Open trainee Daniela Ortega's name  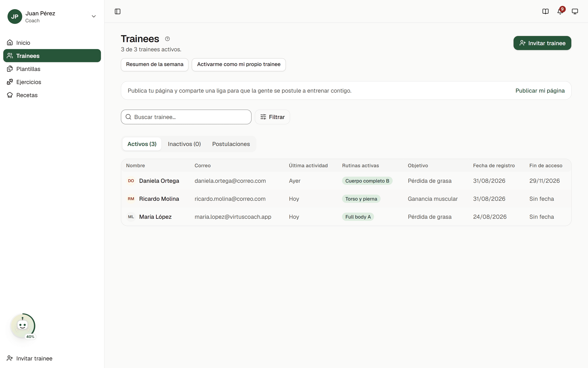159,181
